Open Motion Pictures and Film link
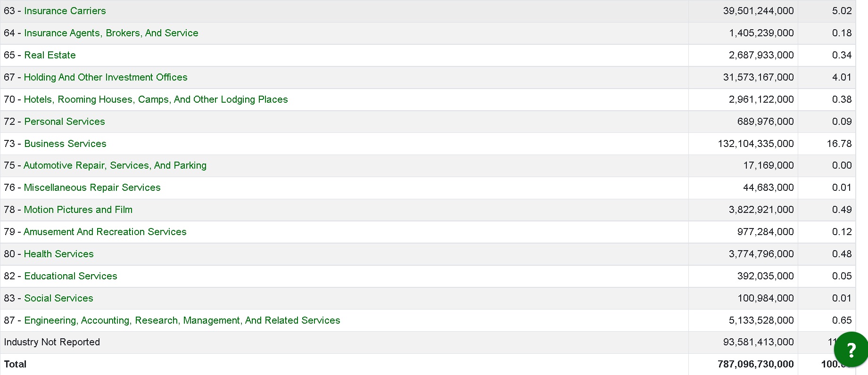868x375 pixels. [x=78, y=210]
